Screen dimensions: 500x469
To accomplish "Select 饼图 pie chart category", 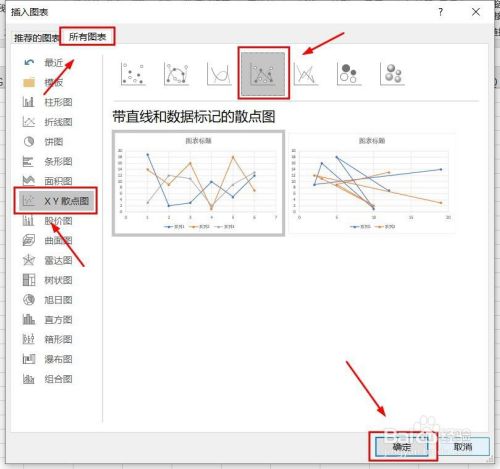I will 43,142.
